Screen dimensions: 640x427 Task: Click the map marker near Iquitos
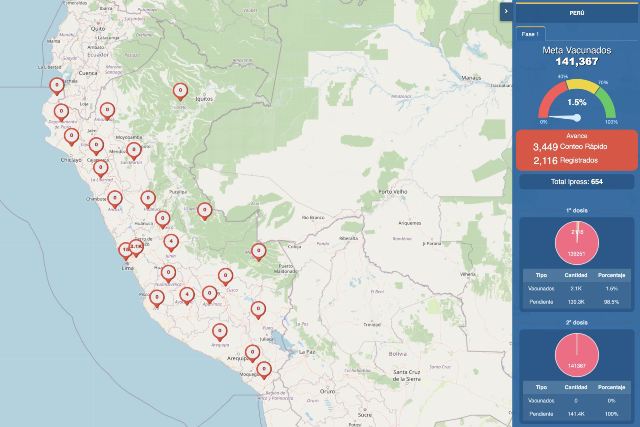[180, 91]
